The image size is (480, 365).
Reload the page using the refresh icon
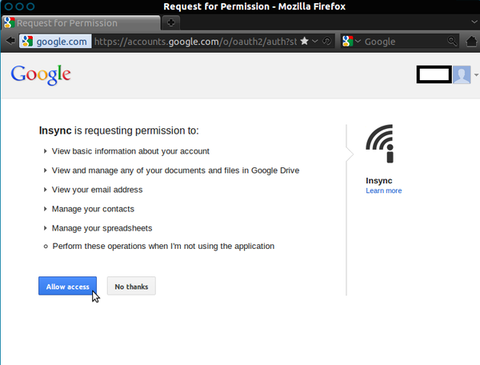(327, 41)
